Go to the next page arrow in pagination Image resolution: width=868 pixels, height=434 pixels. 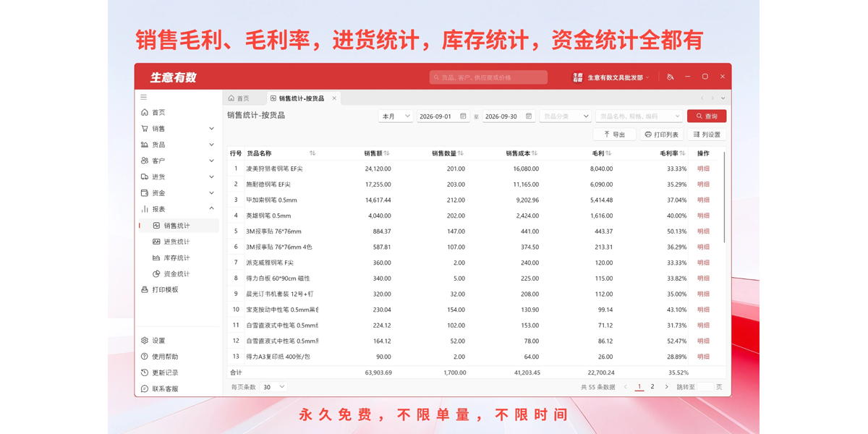click(666, 387)
